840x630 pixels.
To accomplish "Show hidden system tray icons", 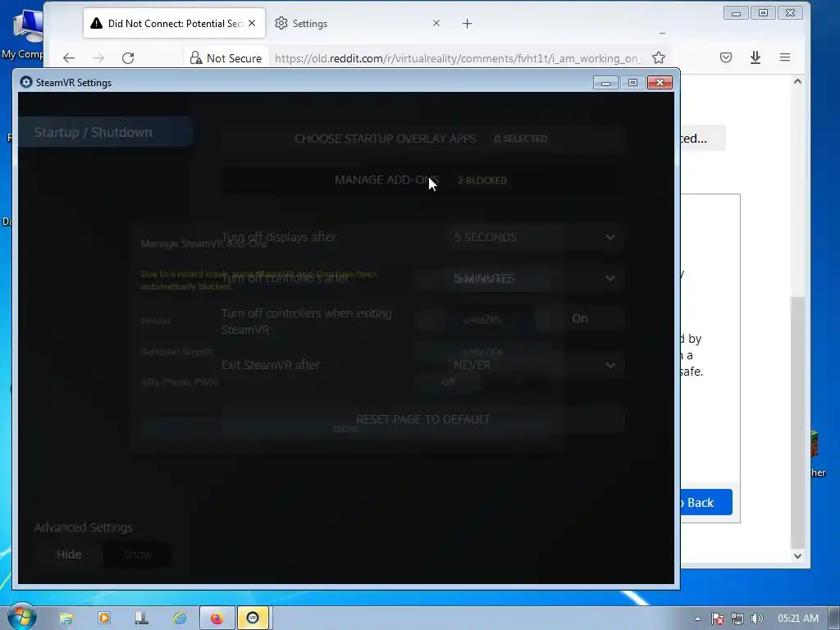I will coord(697,619).
